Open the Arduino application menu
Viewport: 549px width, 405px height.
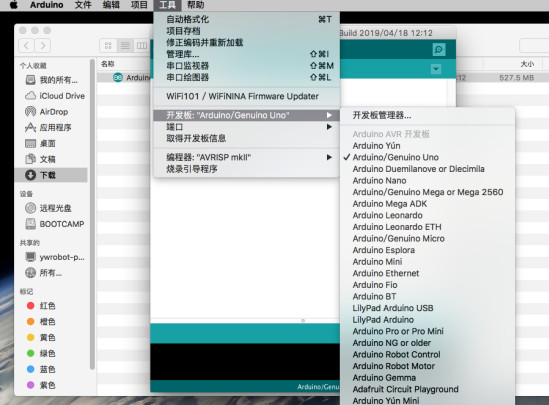point(47,5)
